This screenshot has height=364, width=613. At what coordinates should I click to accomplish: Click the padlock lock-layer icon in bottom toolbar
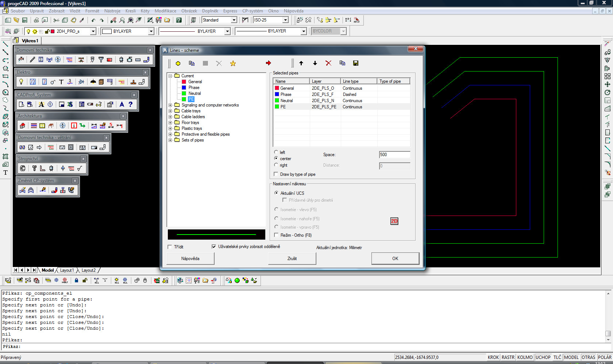pos(76,280)
